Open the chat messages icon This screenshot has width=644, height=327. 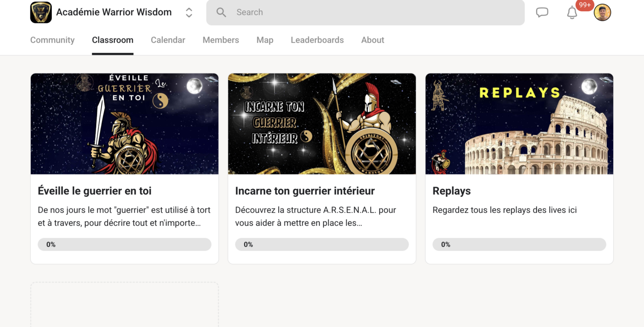click(x=542, y=13)
